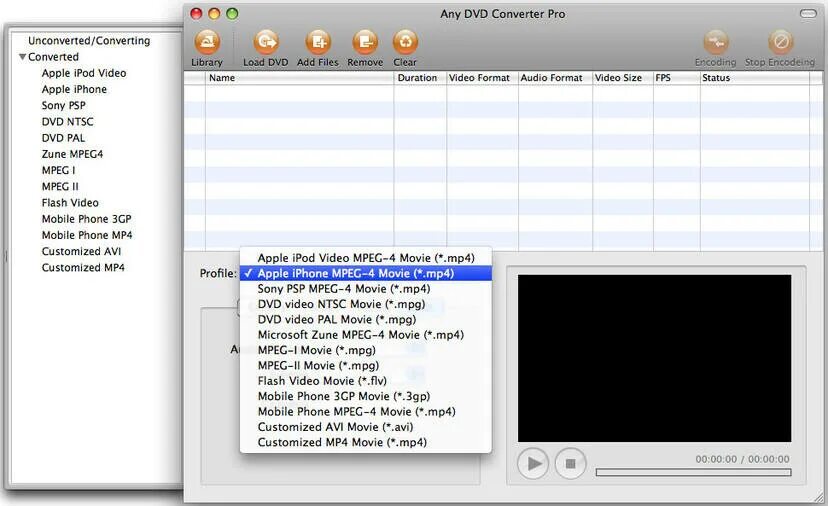This screenshot has height=506, width=828.
Task: Select Apple iPhone in the sidebar
Action: [74, 89]
